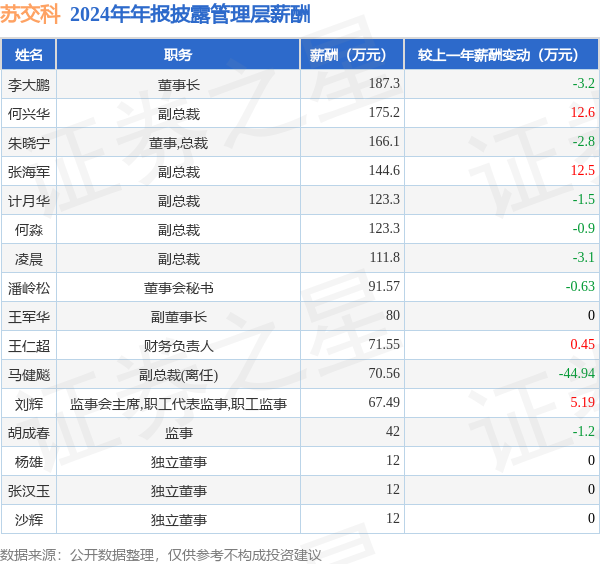Image resolution: width=600 pixels, height=564 pixels.
Task: Click the red change value 12.6
Action: click(x=583, y=112)
